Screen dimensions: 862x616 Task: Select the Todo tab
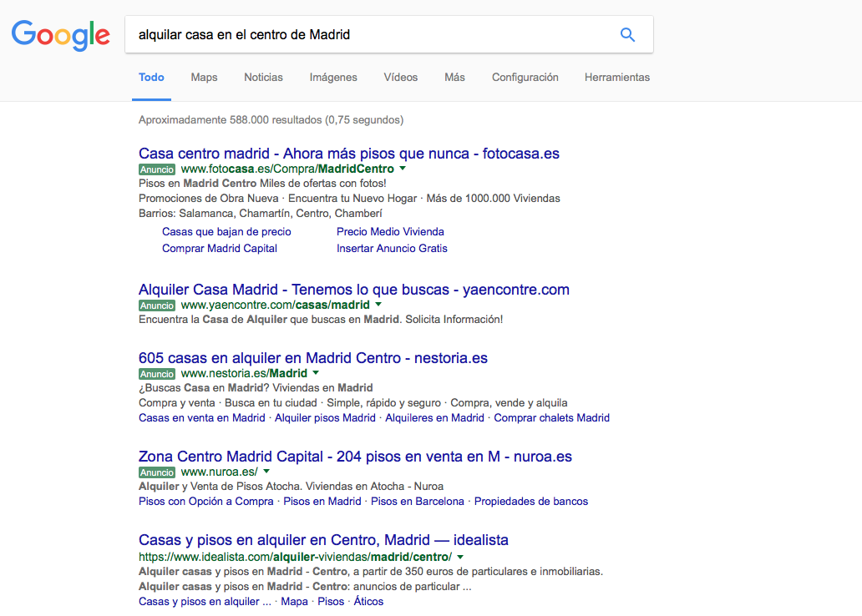tap(151, 78)
